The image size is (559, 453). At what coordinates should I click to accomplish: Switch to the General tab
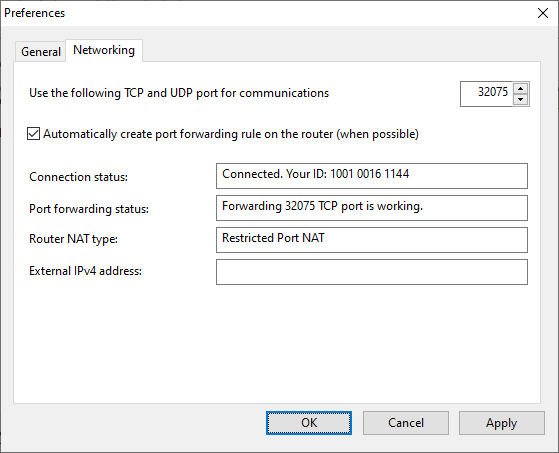coord(41,52)
